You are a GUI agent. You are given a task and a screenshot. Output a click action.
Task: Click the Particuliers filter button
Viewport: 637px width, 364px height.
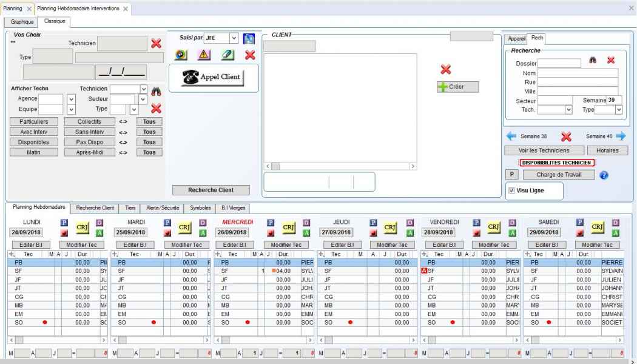tap(34, 121)
